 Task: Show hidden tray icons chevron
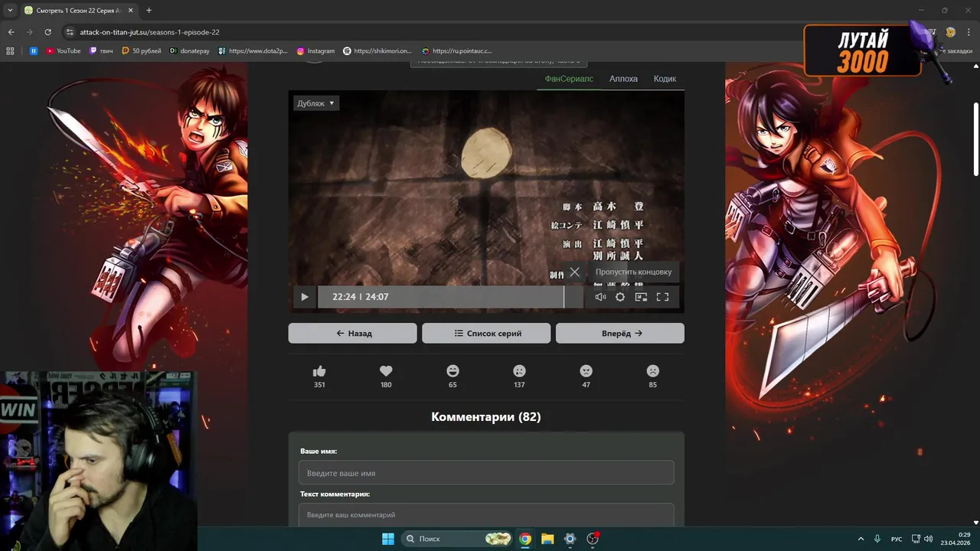pos(861,539)
